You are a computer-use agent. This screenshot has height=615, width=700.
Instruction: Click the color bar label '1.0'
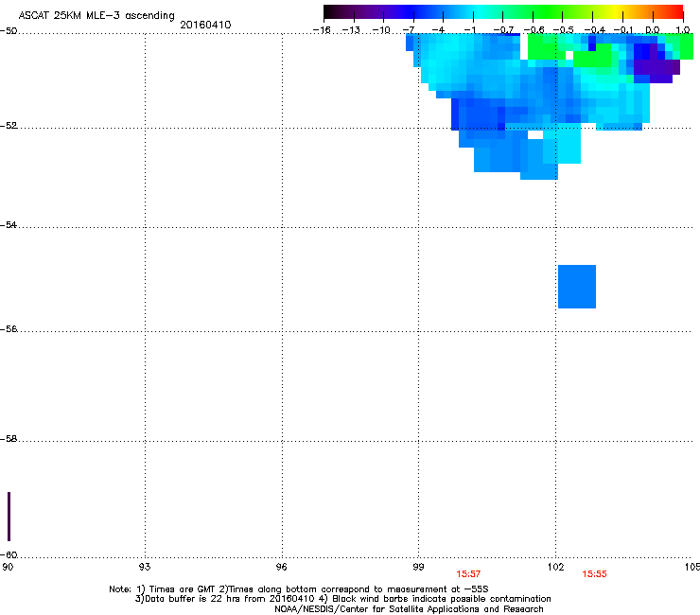coord(683,30)
